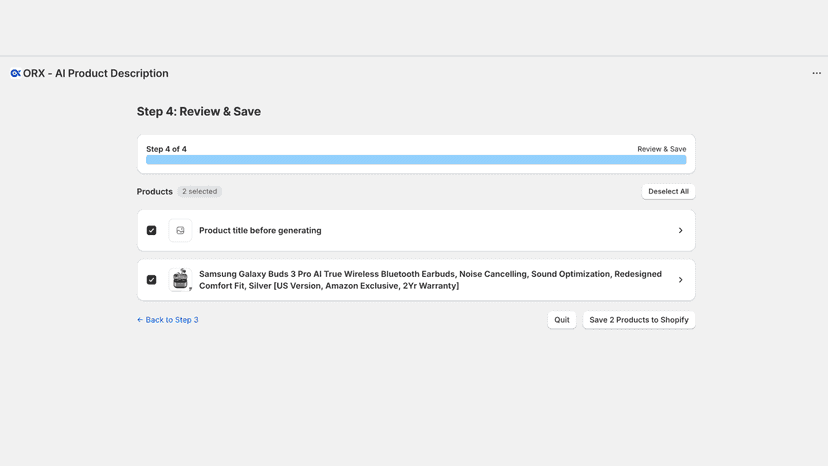Uncheck the Samsung Galaxy Buds 3 Pro checkbox
The height and width of the screenshot is (466, 828).
[x=152, y=279]
